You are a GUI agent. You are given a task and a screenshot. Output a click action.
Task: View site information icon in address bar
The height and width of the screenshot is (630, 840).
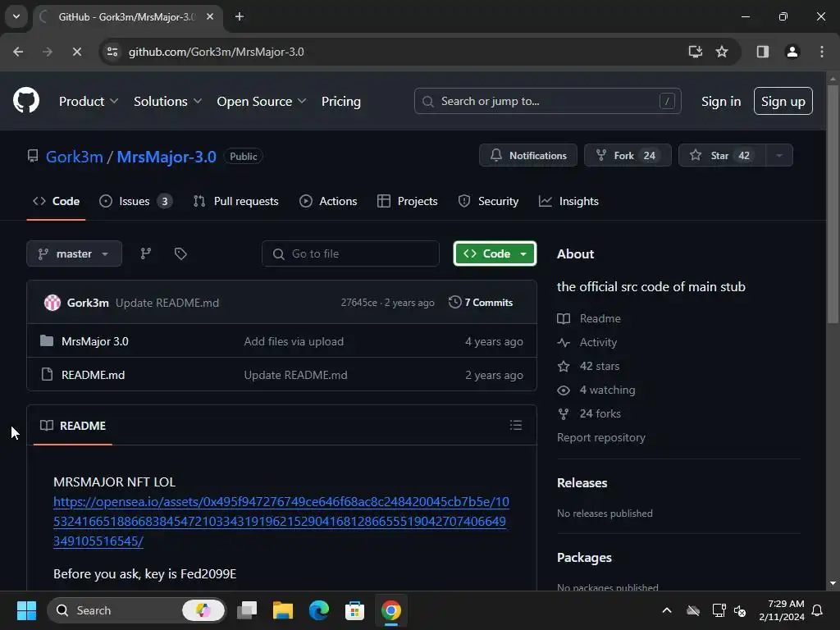pyautogui.click(x=112, y=52)
